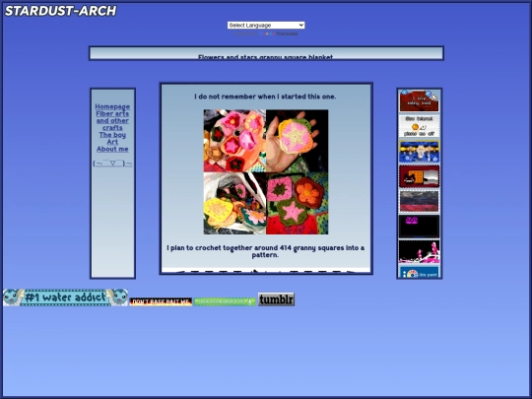Click the photo of joined star granny squares
Screen dimensions: 532x399
(298, 203)
